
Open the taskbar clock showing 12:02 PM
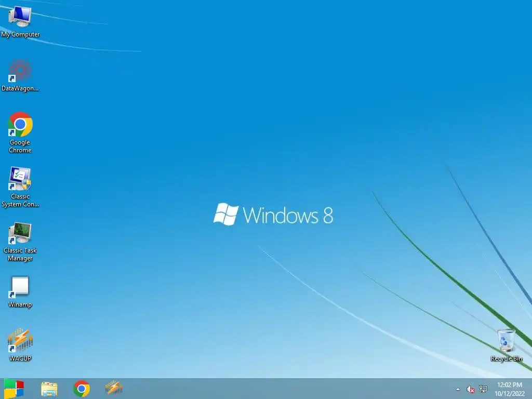[x=509, y=385]
